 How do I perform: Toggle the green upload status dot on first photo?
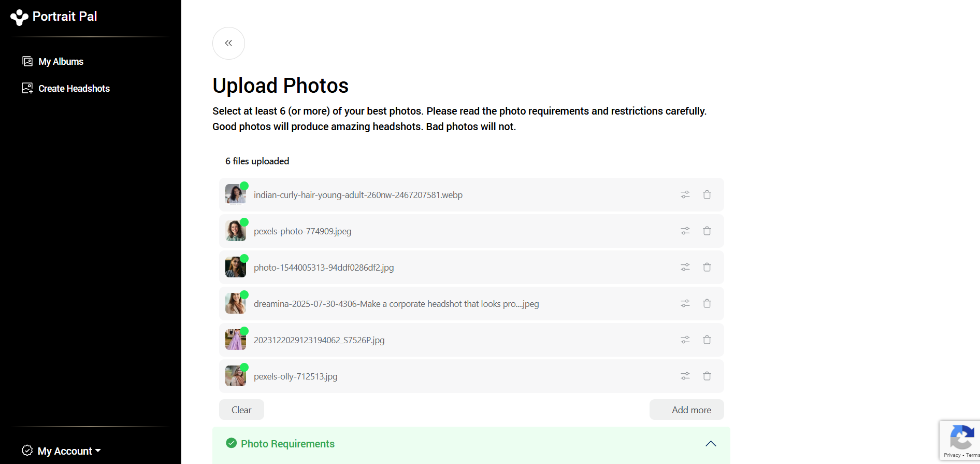[x=244, y=186]
